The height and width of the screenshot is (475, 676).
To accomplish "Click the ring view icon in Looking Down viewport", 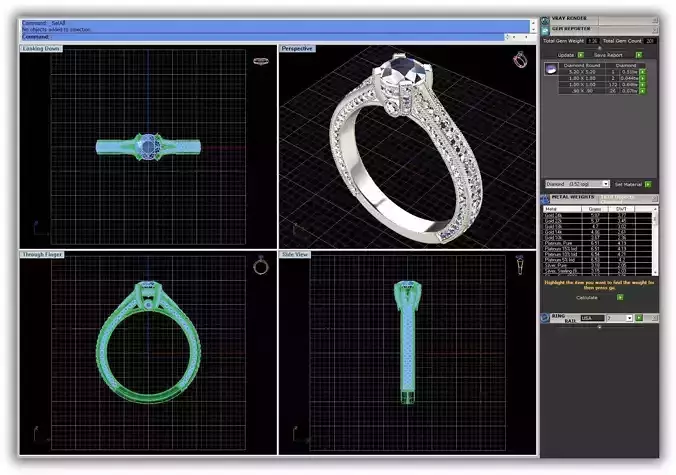I will tap(261, 61).
